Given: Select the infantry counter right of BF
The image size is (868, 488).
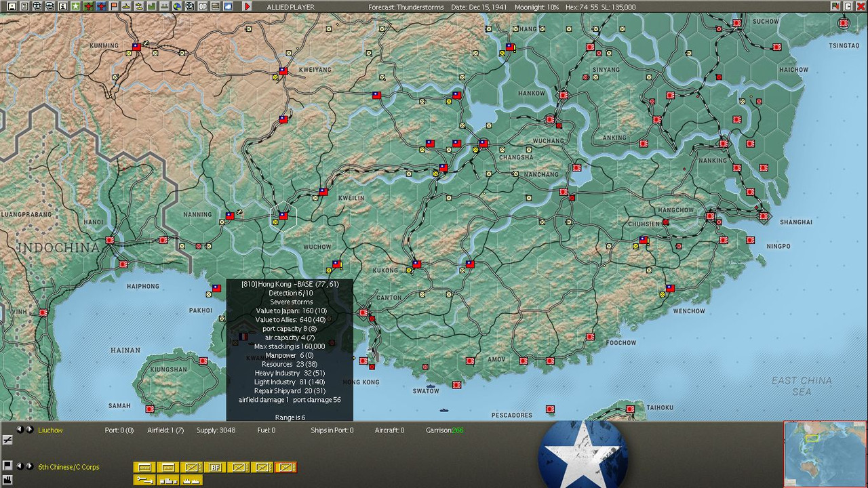Looking at the screenshot, I should (x=239, y=467).
